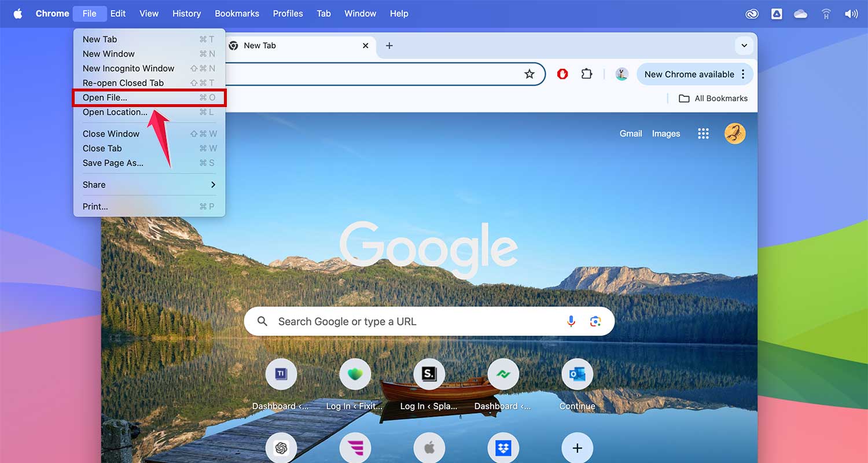This screenshot has width=868, height=463.
Task: Click the 'New Chrome available' update button
Action: coord(689,74)
